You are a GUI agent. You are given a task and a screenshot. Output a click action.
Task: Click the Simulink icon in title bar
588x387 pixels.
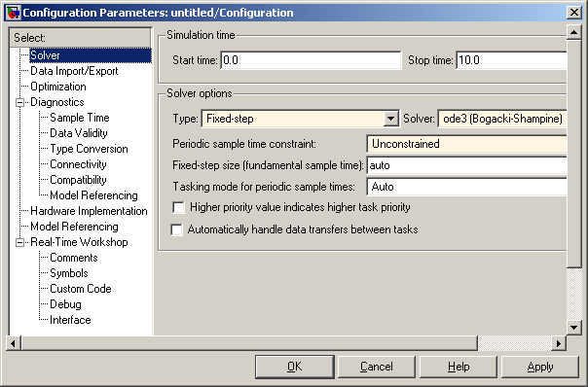click(13, 13)
